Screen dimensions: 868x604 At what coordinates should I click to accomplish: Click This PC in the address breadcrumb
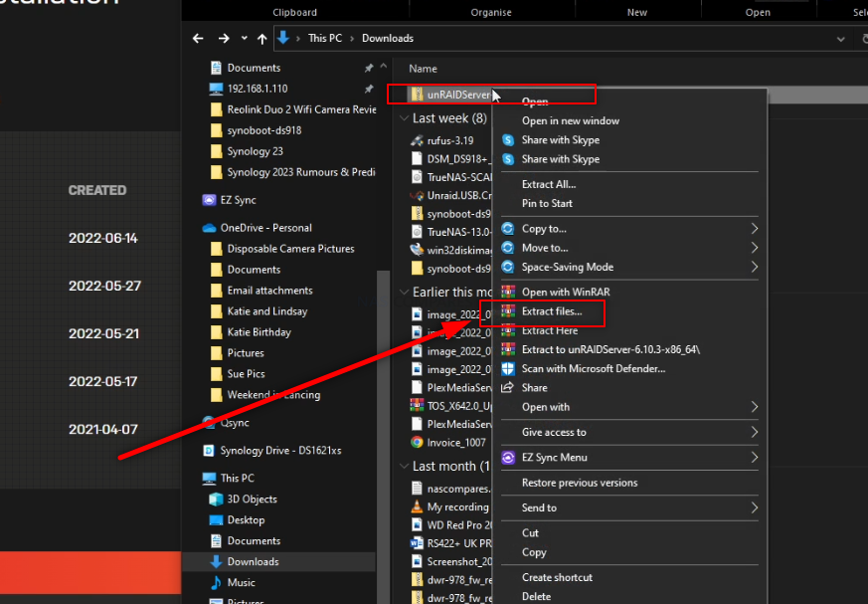(325, 38)
